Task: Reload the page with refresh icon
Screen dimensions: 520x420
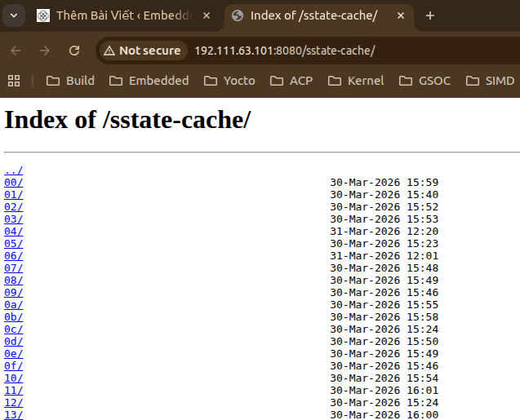Action: [74, 51]
